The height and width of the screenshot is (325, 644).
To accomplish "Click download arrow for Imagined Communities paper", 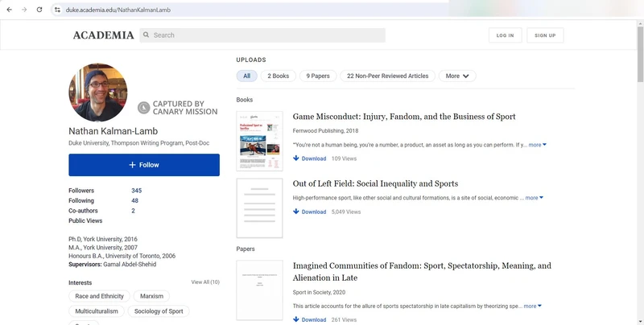I will click(x=295, y=319).
